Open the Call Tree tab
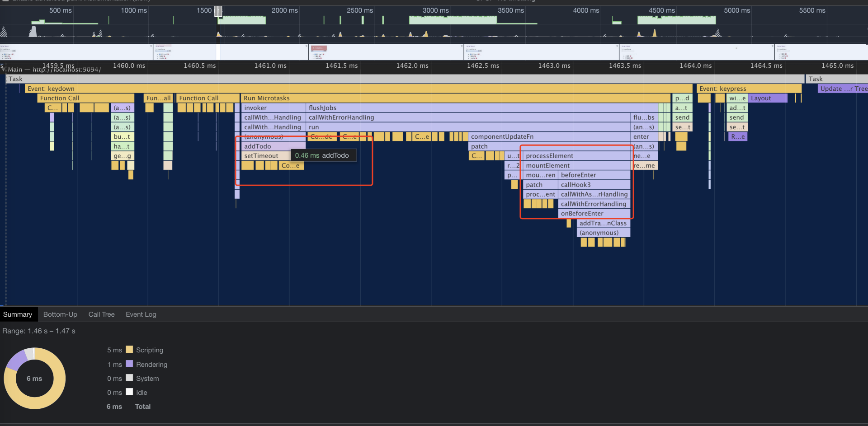 coord(101,314)
